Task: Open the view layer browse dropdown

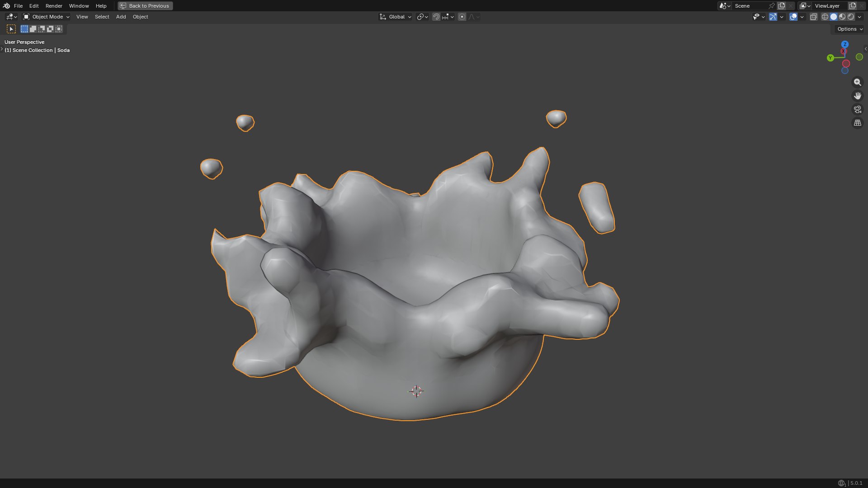Action: coord(805,6)
